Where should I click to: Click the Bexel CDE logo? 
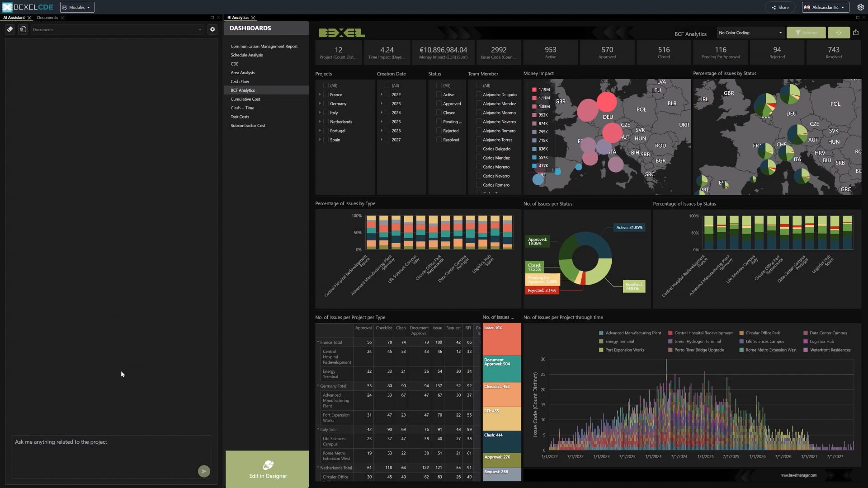(x=28, y=7)
